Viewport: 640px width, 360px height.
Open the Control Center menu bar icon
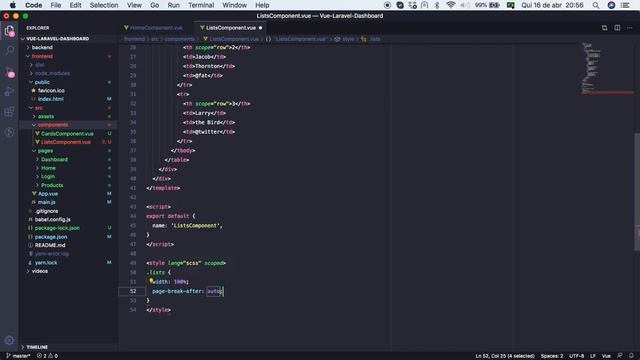pyautogui.click(x=625, y=5)
